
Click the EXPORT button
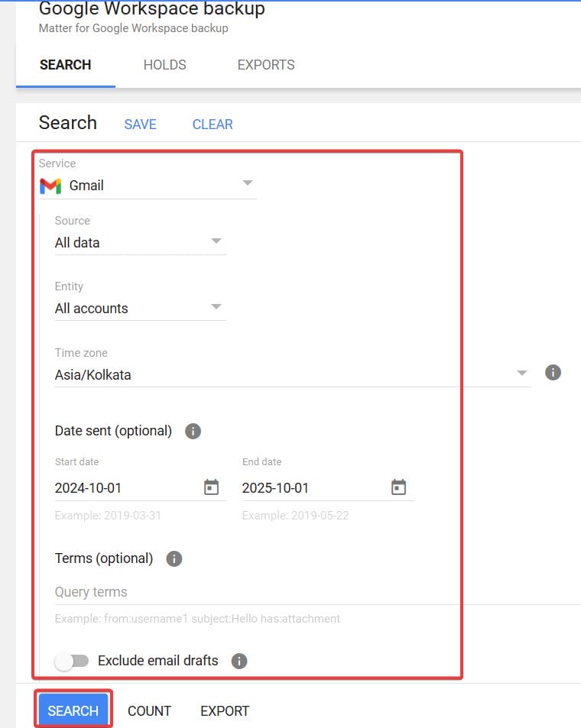click(225, 711)
